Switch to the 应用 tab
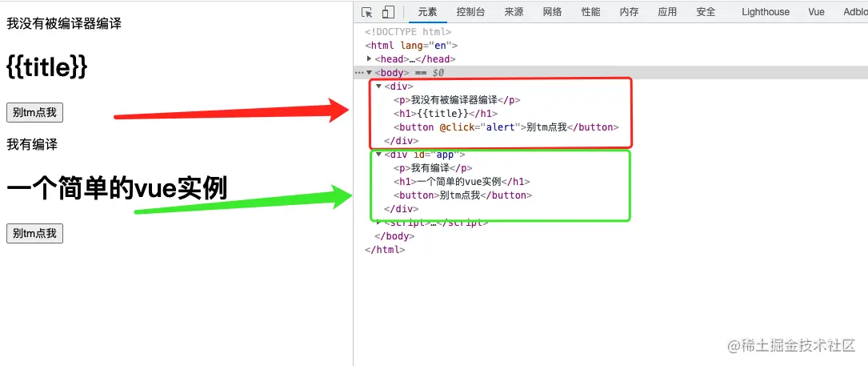Viewport: 868px width, 366px height. click(x=667, y=12)
